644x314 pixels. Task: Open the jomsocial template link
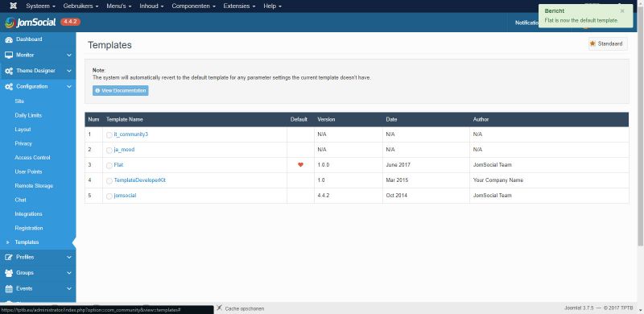point(125,196)
